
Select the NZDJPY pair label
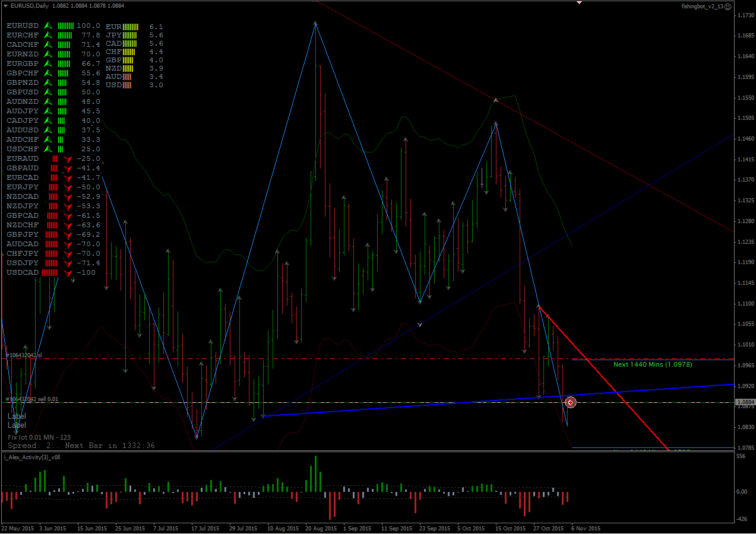tap(23, 206)
